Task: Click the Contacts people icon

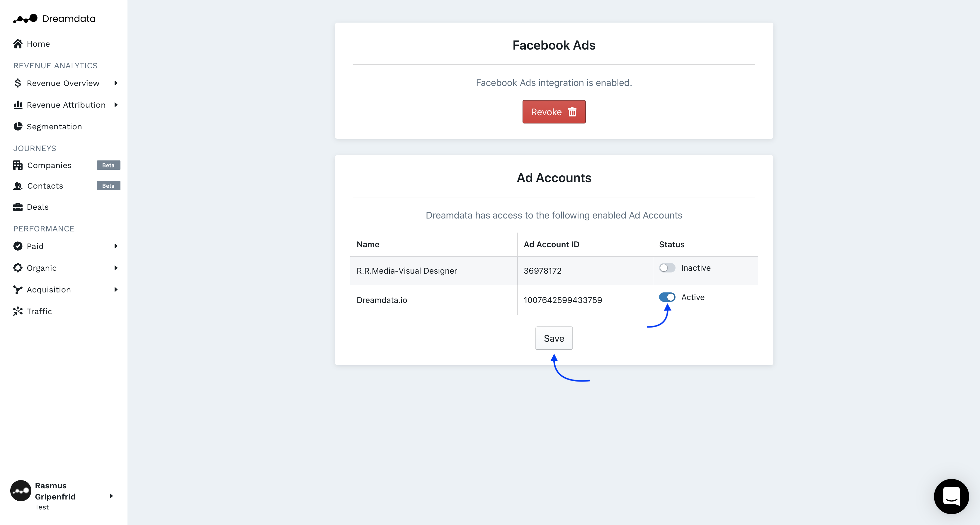Action: (x=18, y=186)
